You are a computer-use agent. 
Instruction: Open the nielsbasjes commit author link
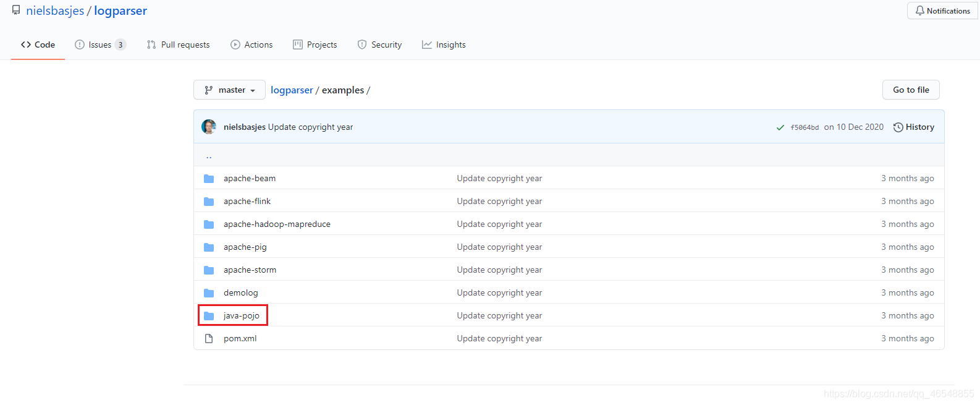pyautogui.click(x=245, y=127)
